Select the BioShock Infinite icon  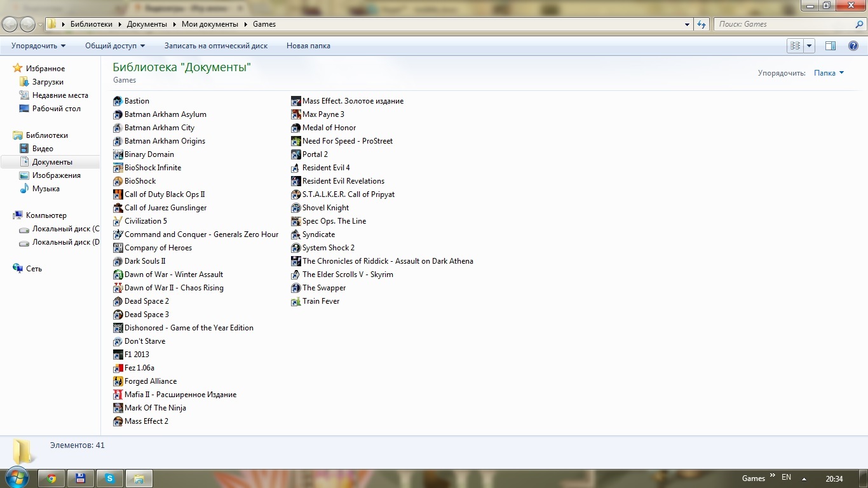point(118,168)
